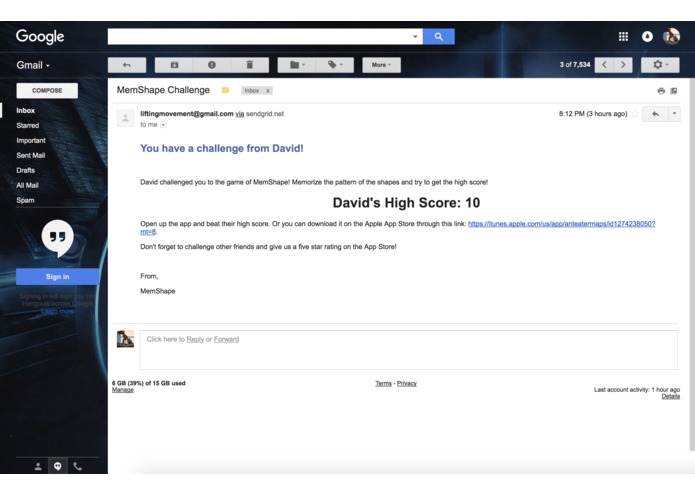Click the Forward link in reply box
The image size is (695, 494).
[226, 339]
